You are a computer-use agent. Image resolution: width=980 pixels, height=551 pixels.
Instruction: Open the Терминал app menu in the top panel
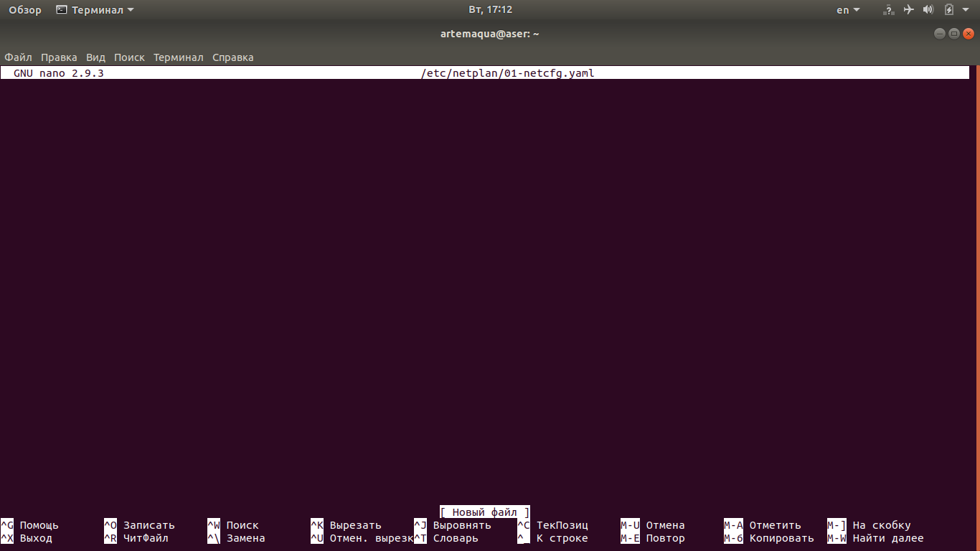coord(95,10)
